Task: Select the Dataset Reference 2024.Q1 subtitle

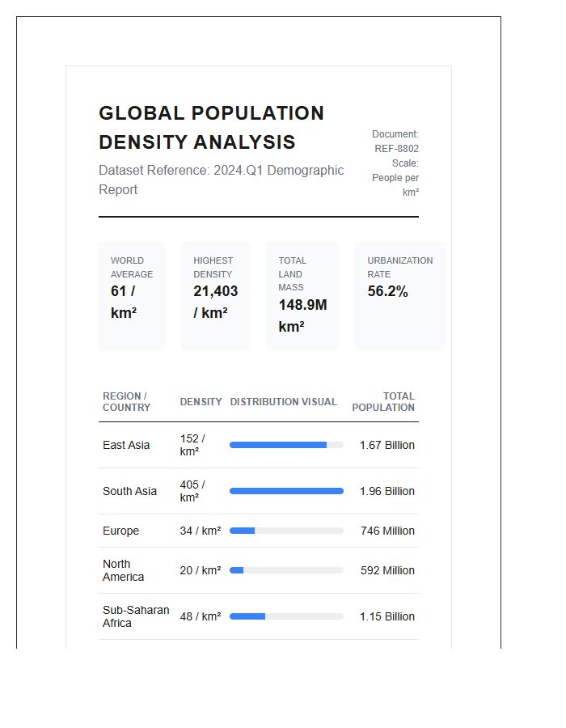Action: [222, 180]
